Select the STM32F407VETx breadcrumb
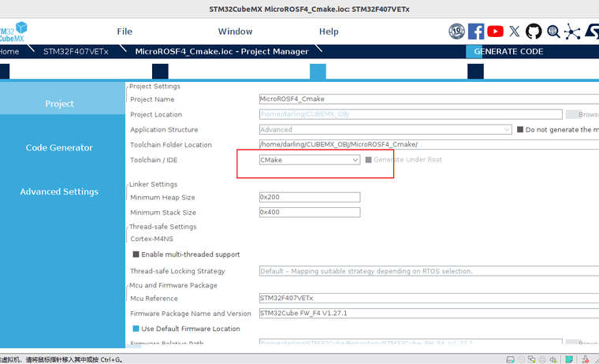The height and width of the screenshot is (364, 599). coord(76,51)
